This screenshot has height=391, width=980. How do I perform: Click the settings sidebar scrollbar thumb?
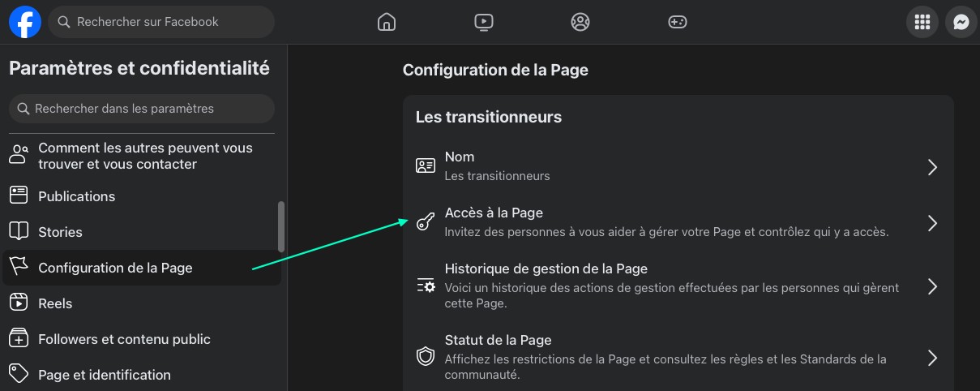281,226
